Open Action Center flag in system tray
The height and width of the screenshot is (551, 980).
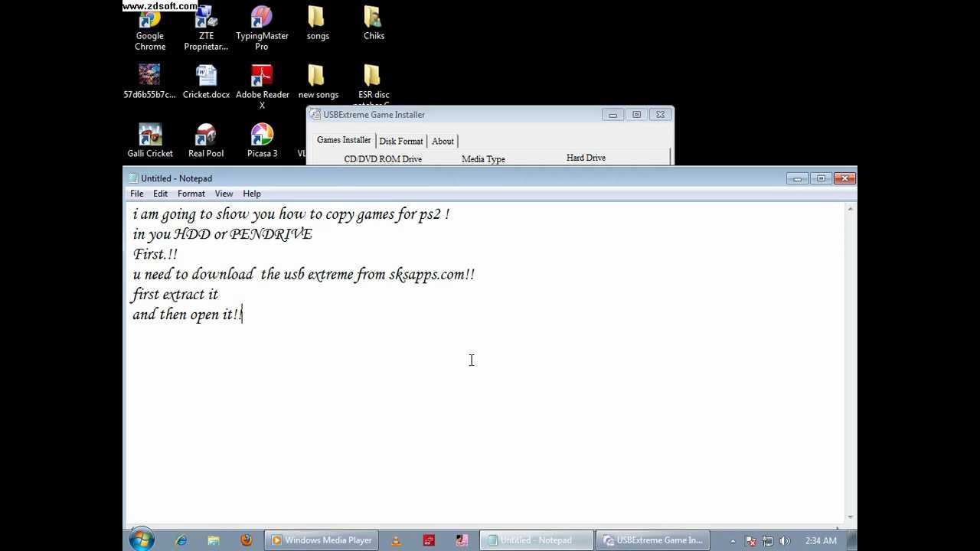[750, 541]
